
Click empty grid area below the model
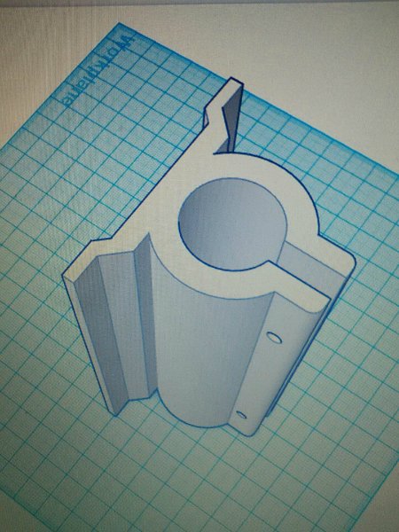coord(204,481)
